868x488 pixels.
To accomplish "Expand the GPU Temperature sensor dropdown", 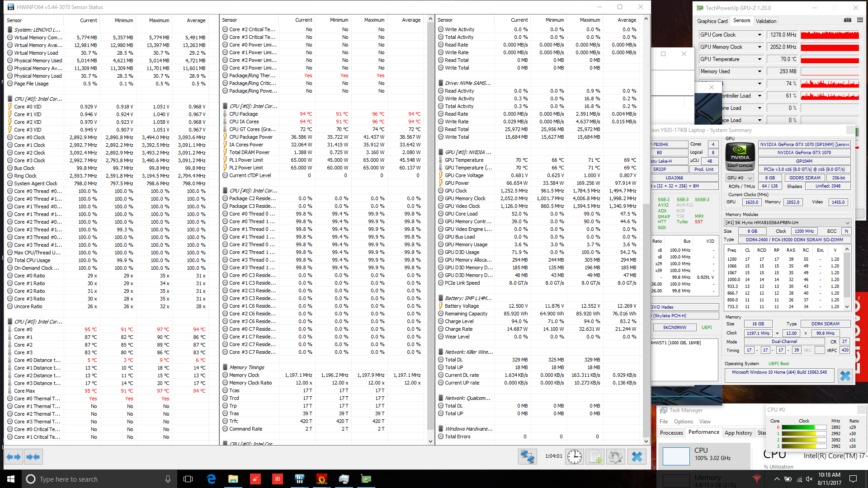I will pos(759,59).
